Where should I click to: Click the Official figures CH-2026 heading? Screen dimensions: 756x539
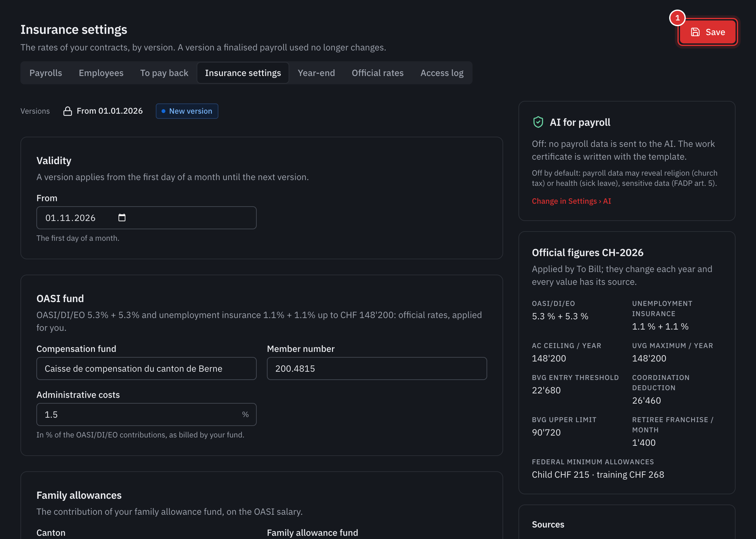[x=587, y=253]
